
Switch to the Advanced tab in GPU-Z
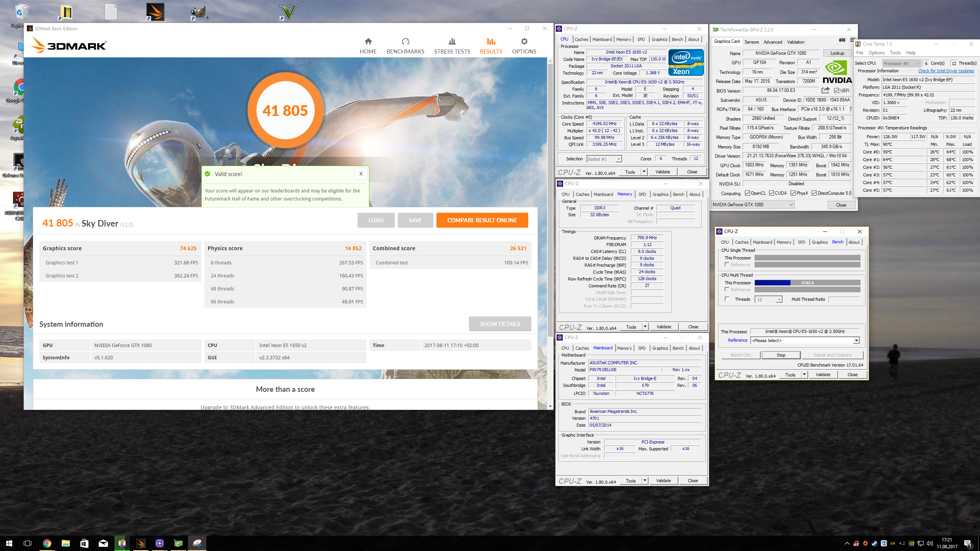(773, 42)
